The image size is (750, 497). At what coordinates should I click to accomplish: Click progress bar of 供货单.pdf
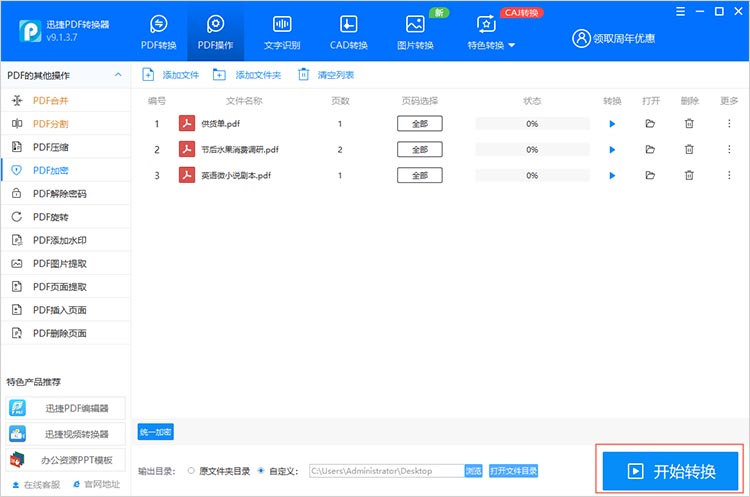coord(532,123)
